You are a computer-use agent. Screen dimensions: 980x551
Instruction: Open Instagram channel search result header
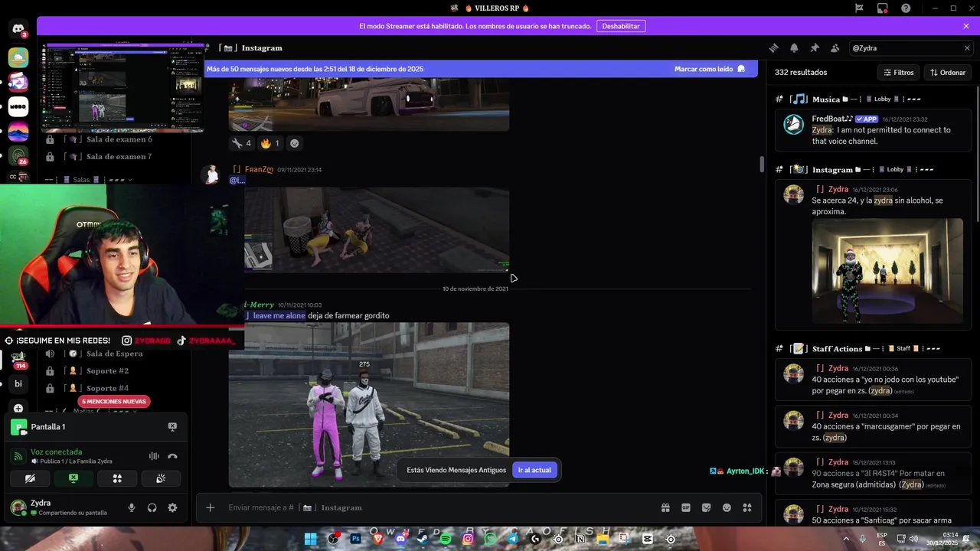tap(854, 169)
